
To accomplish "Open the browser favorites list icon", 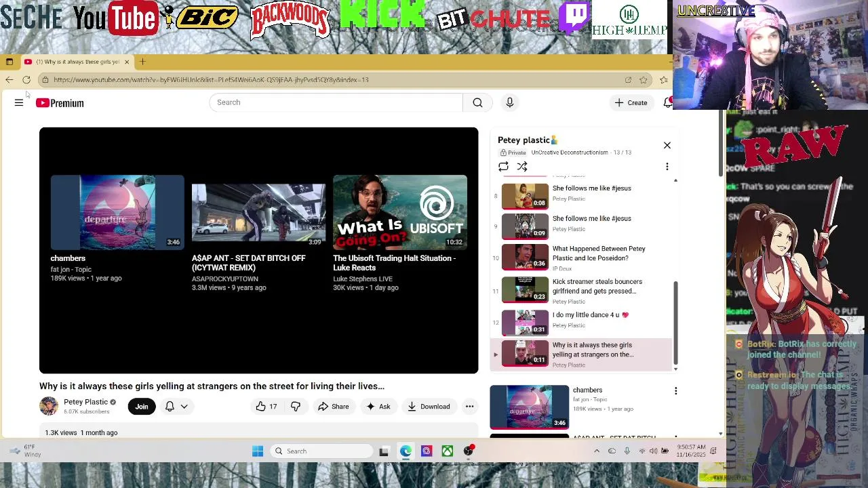I will 663,80.
